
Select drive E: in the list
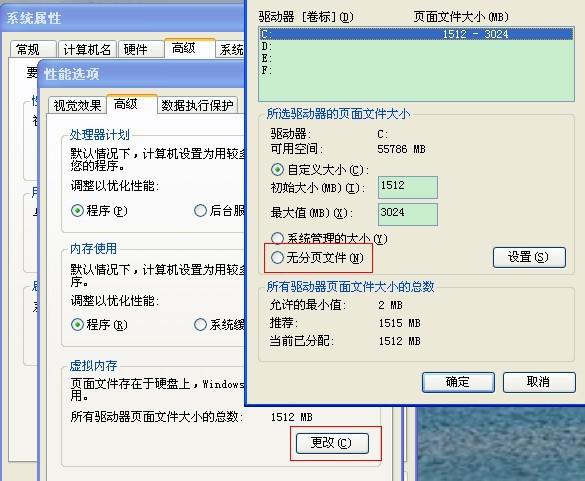tap(416, 58)
